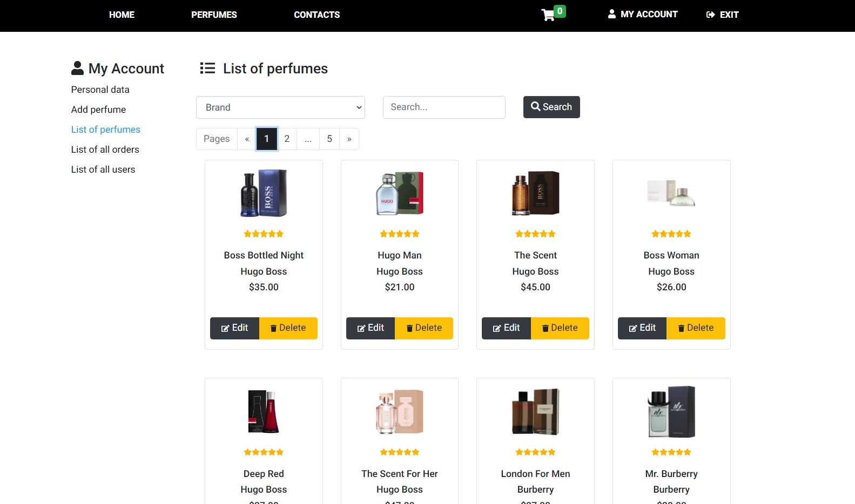Click London For Men title text
This screenshot has height=504, width=855.
tap(535, 474)
